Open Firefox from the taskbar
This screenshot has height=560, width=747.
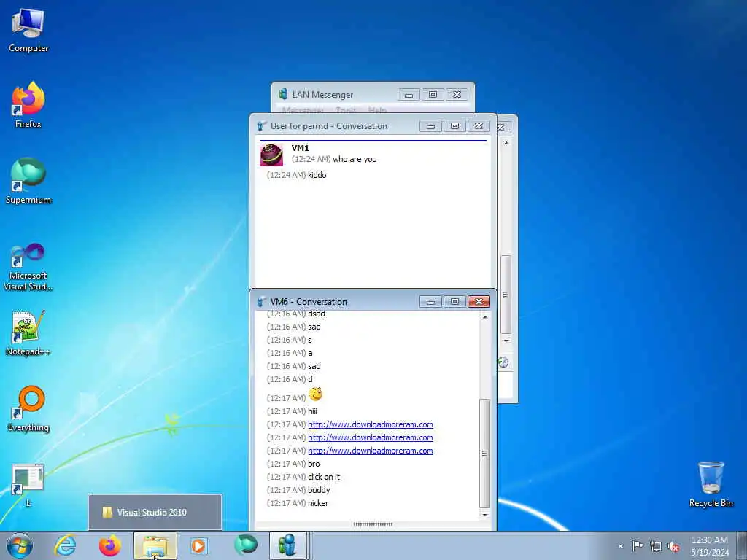coord(110,545)
